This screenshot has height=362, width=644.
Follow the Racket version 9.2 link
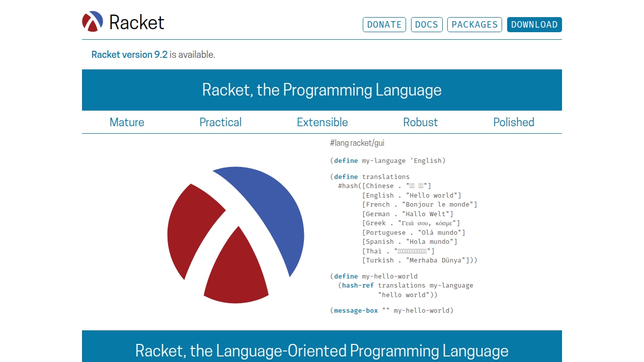tap(129, 55)
